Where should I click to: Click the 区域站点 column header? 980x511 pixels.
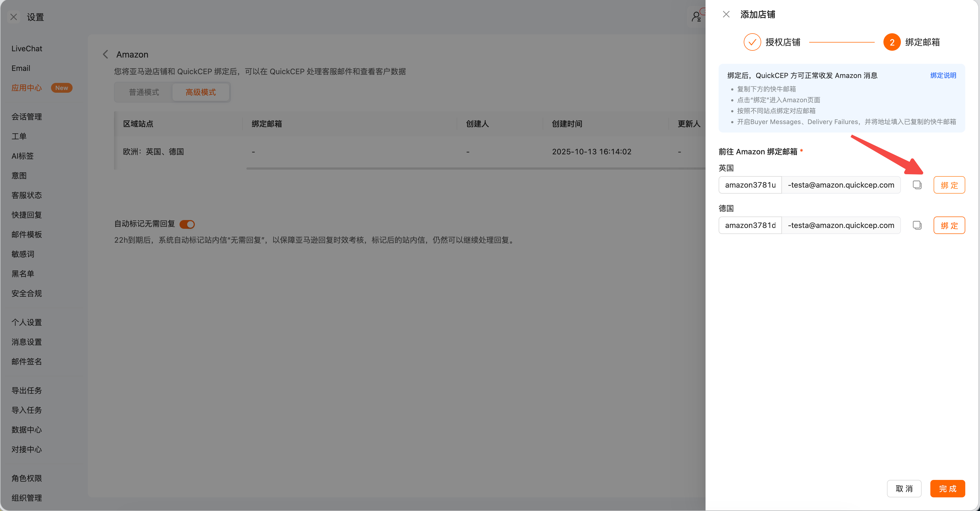(138, 124)
